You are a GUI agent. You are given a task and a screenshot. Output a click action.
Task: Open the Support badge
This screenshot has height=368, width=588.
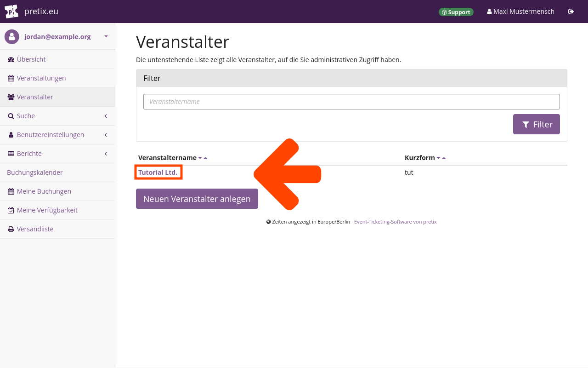(x=456, y=12)
